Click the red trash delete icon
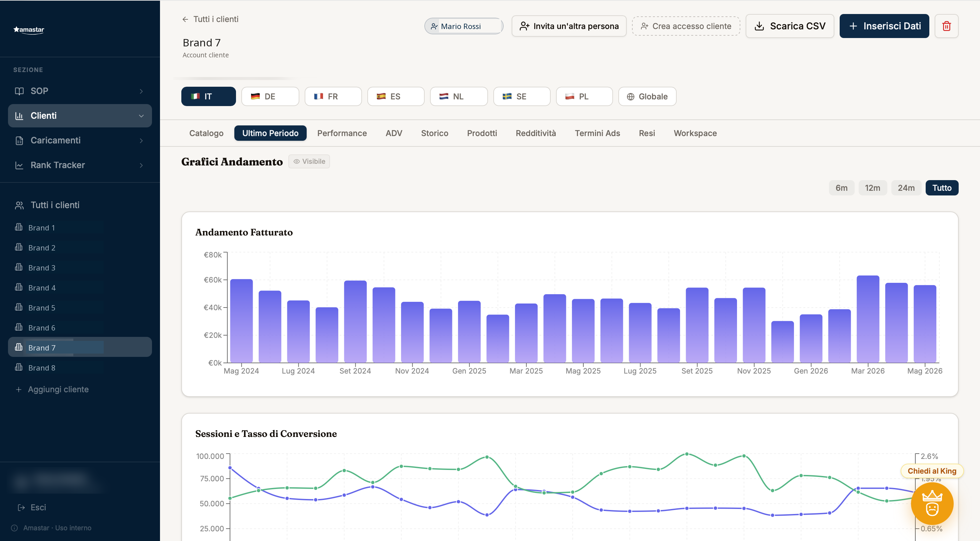980x541 pixels. [946, 26]
